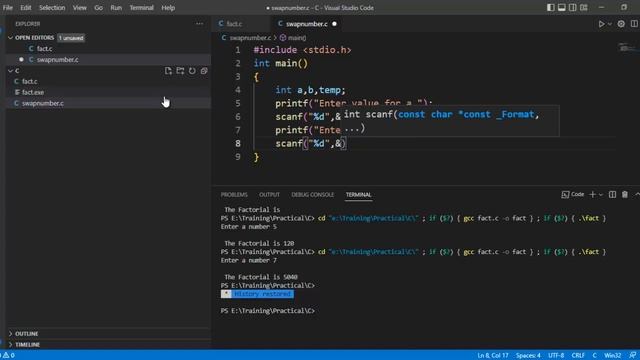
Task: Click the History restored terminal message
Action: (x=262, y=294)
